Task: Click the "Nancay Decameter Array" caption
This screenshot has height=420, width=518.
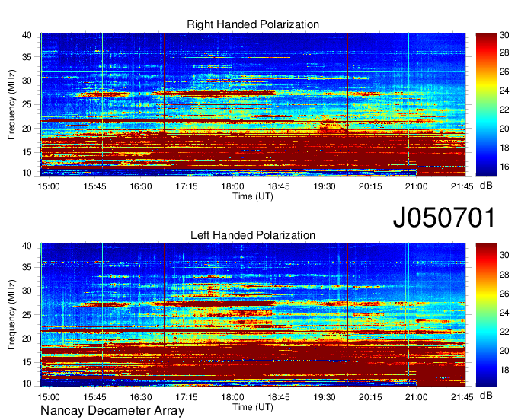Action: [112, 411]
